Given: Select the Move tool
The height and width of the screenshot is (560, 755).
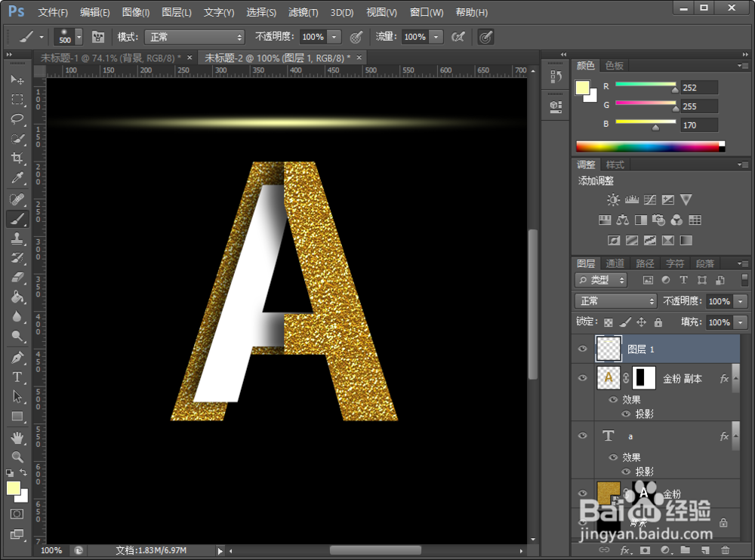Looking at the screenshot, I should click(17, 79).
